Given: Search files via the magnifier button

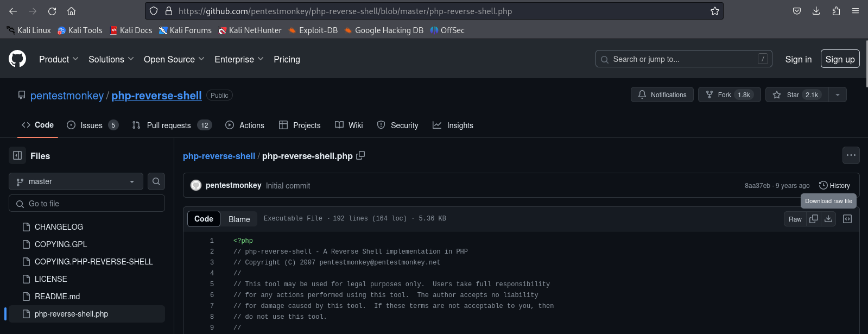Looking at the screenshot, I should (x=156, y=181).
